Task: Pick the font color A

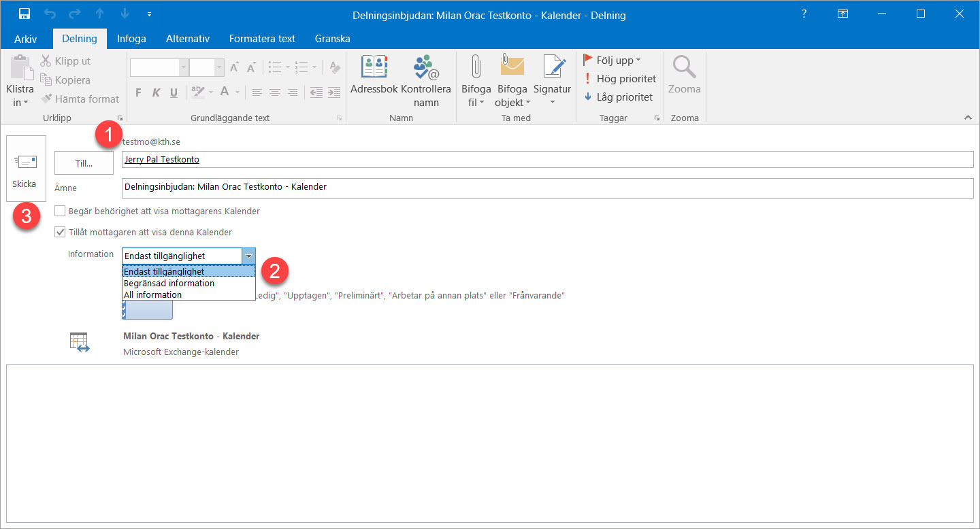Action: pos(225,92)
